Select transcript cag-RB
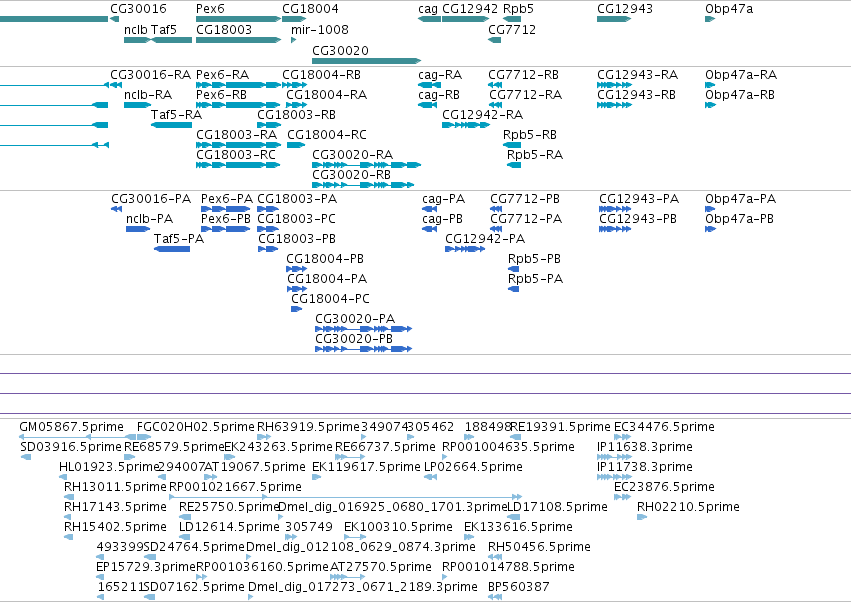This screenshot has height=602, width=851. 427,105
